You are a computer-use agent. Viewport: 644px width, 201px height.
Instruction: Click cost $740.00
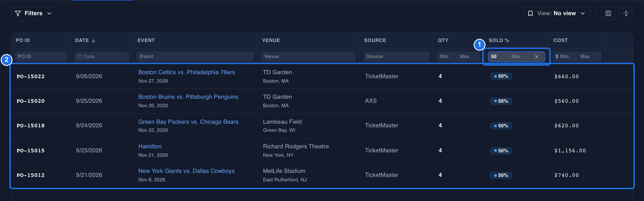(x=566, y=175)
